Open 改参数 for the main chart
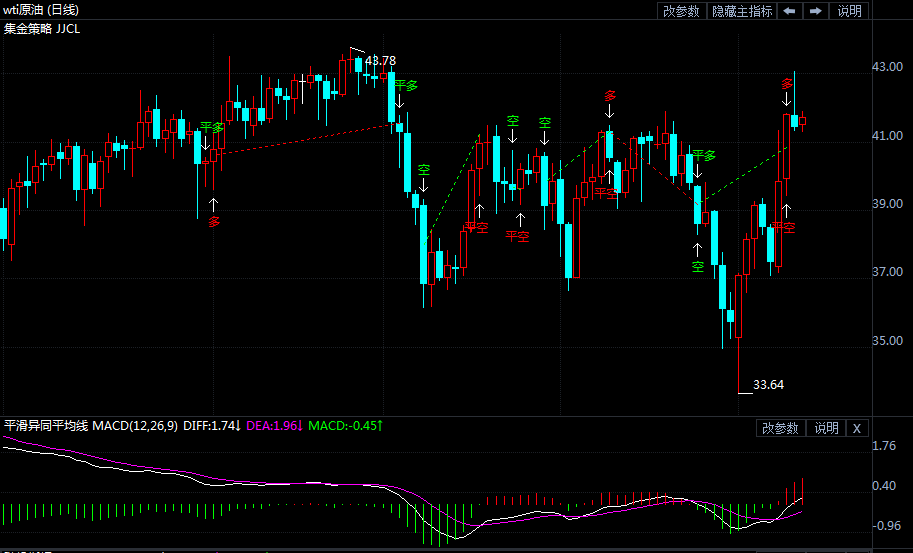The width and height of the screenshot is (913, 553). tap(681, 11)
